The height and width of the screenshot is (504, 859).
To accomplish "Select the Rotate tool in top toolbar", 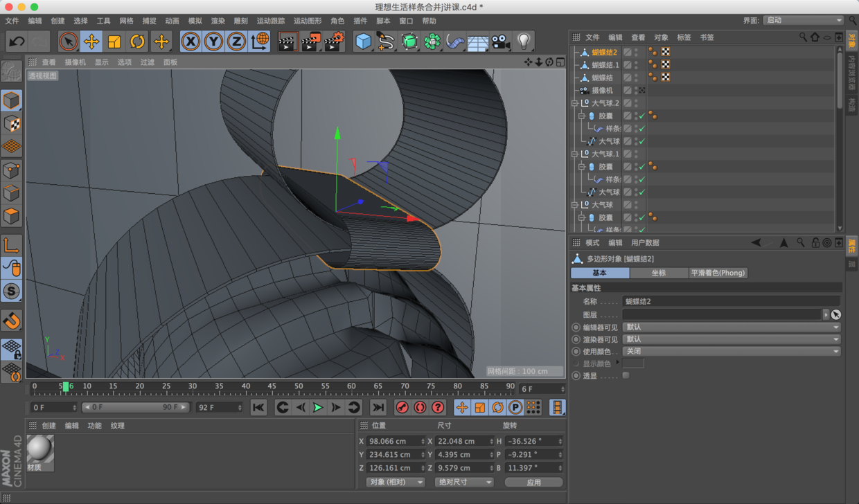I will coord(137,42).
